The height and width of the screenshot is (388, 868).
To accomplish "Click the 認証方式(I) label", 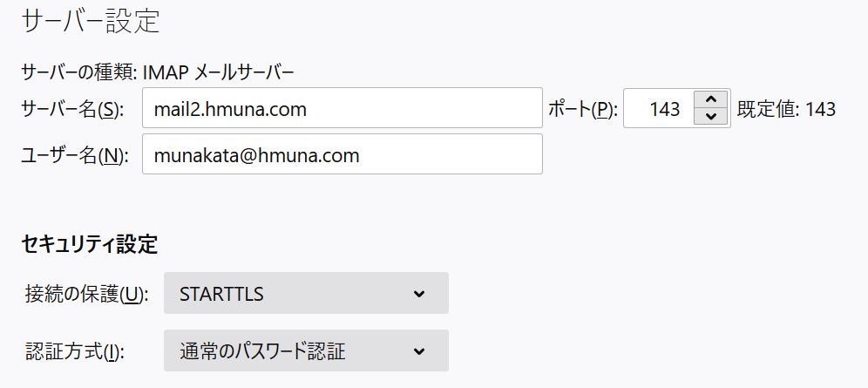I will tap(75, 352).
